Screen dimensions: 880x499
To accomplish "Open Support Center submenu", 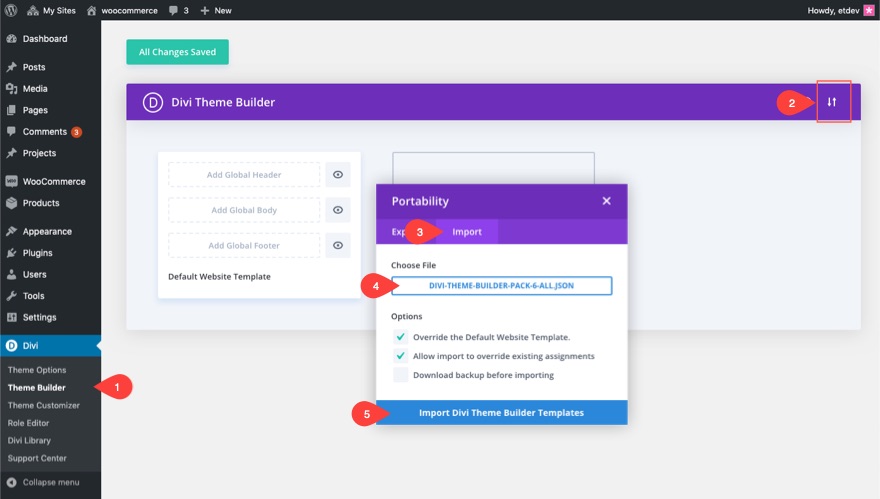I will tap(37, 458).
